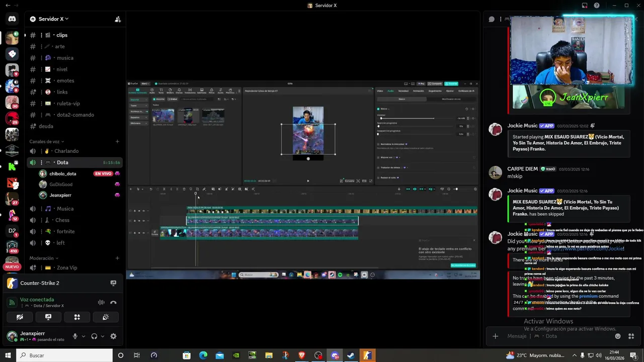The image size is (644, 362).
Task: Open the activities launcher icon
Action: pos(77,317)
